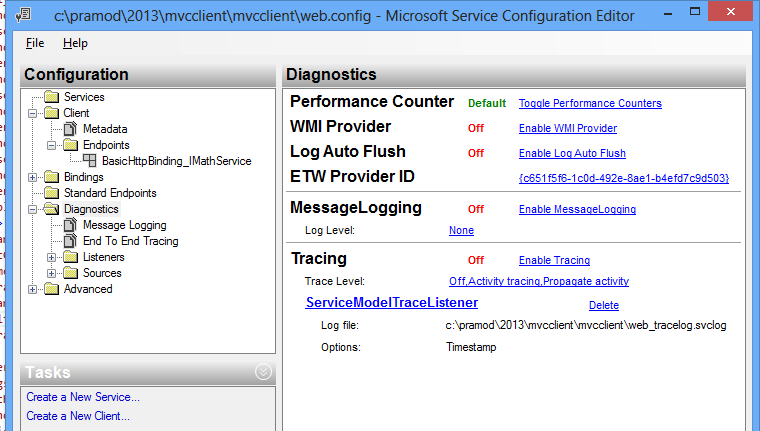The image size is (760, 431).
Task: Expand the Advanced tree node
Action: pos(34,289)
